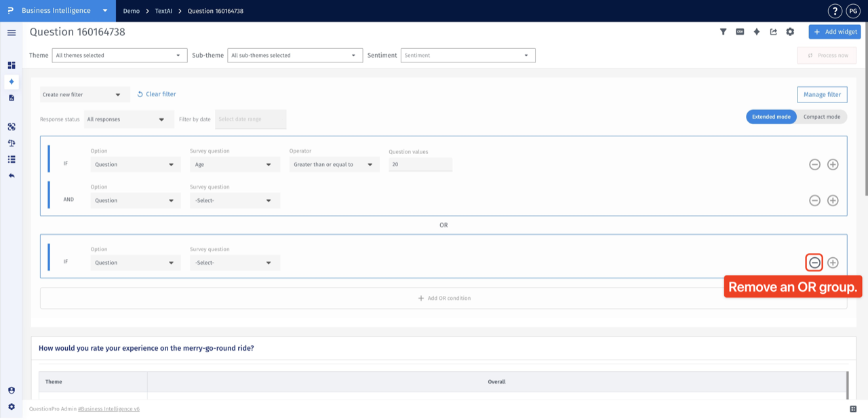This screenshot has width=868, height=420.
Task: Click the Clear filter link
Action: 157,94
